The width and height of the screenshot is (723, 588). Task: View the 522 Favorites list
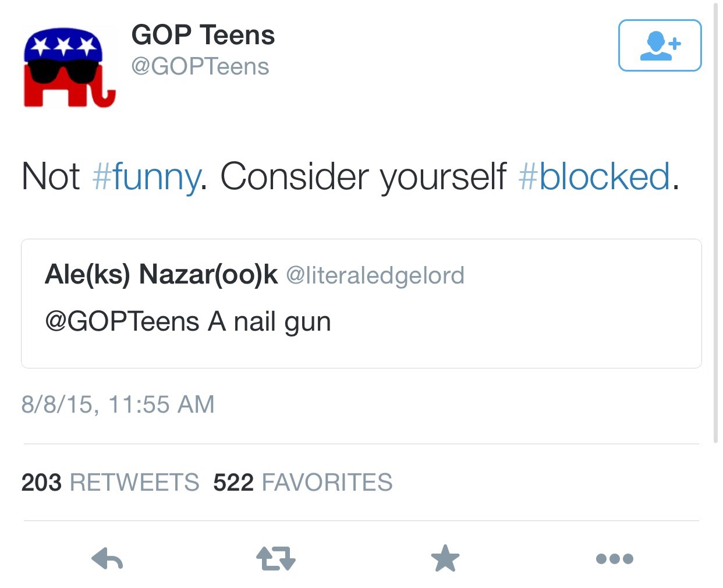pos(303,483)
